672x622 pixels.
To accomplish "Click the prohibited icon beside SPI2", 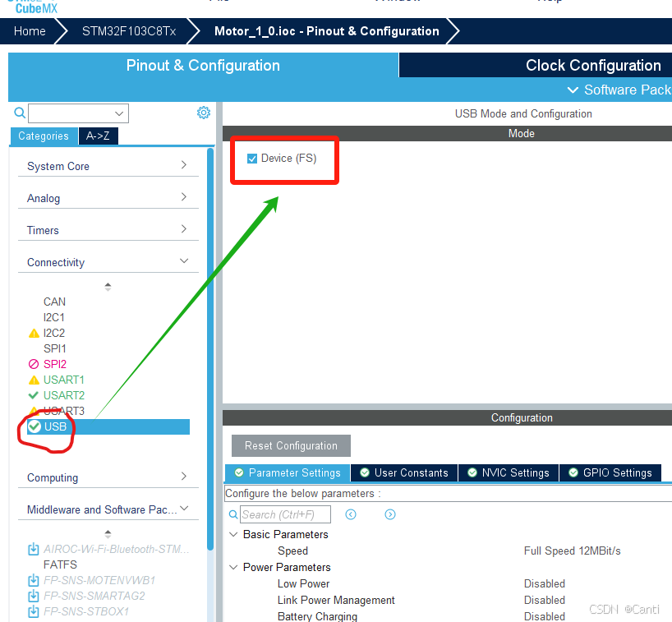I will (34, 364).
